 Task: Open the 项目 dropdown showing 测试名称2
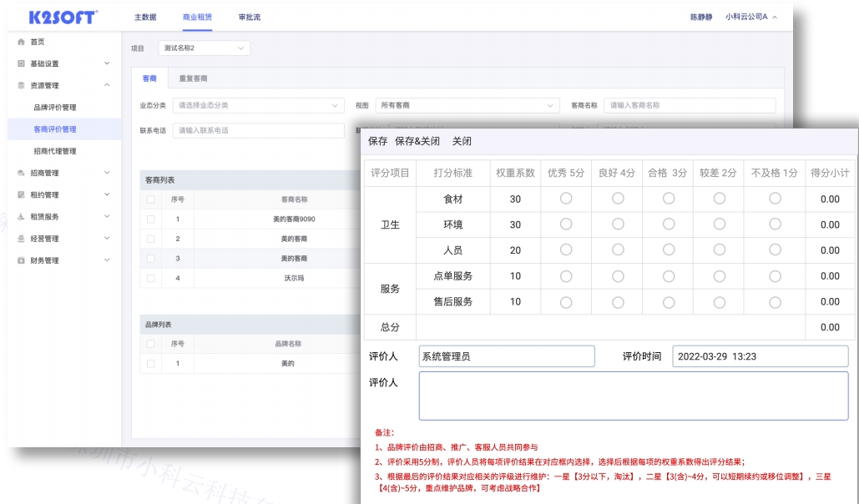[205, 48]
